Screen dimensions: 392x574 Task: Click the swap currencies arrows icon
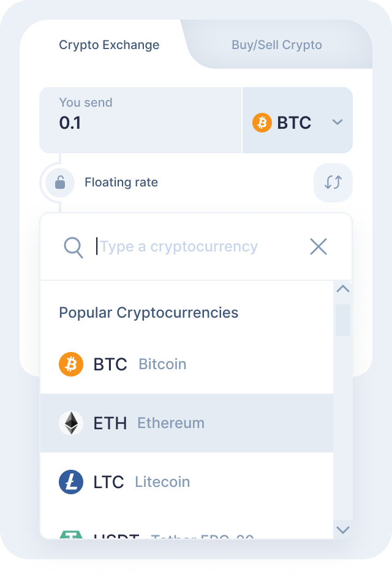coord(333,182)
